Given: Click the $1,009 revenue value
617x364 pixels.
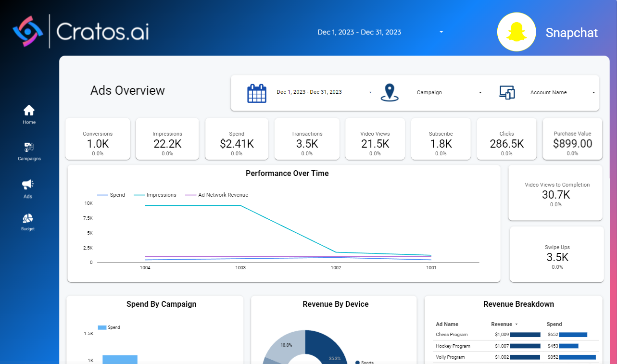Looking at the screenshot, I should (x=501, y=335).
